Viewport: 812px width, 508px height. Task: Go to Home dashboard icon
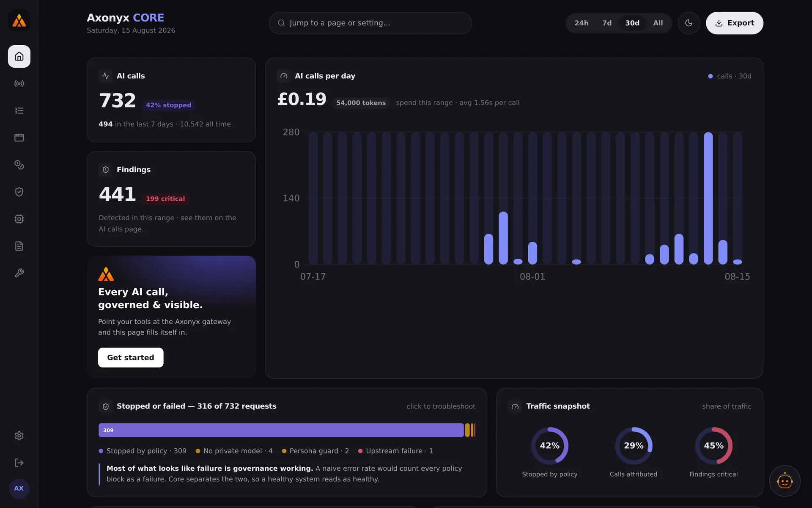click(19, 56)
